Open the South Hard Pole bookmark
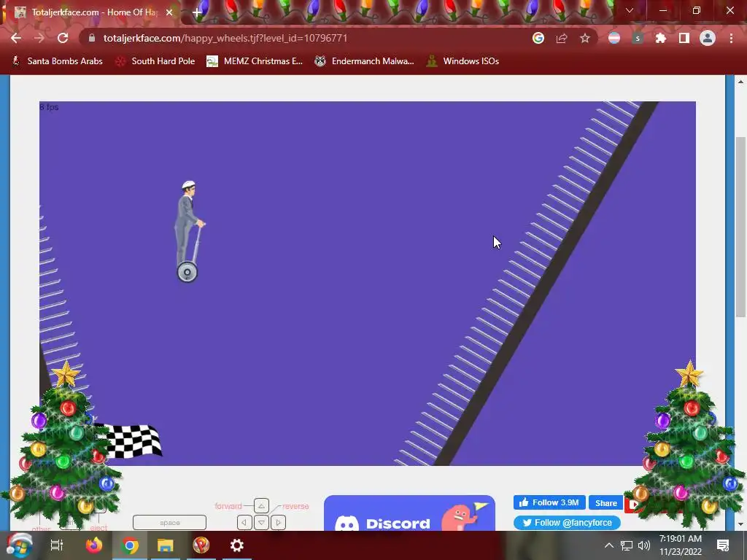Image resolution: width=747 pixels, height=560 pixels. [x=155, y=61]
